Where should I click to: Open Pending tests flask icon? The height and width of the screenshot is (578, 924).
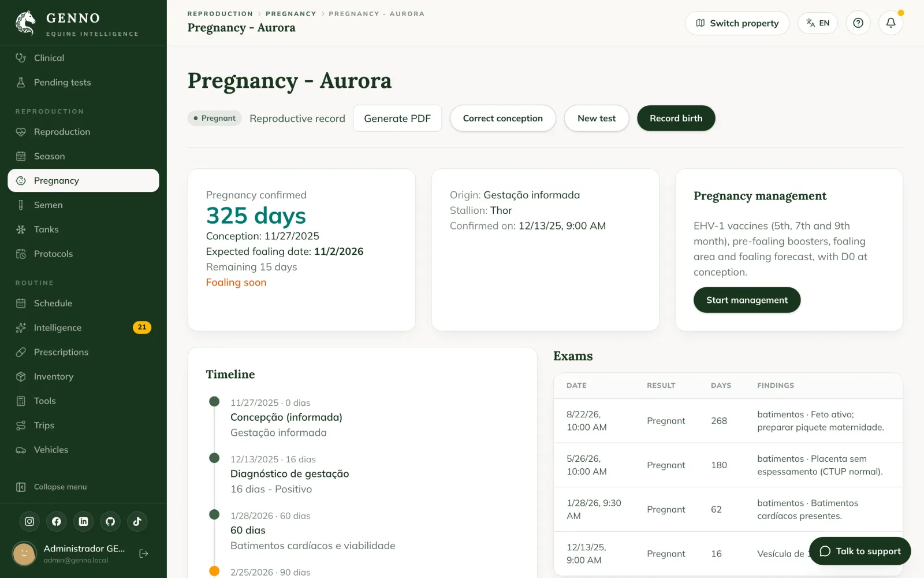coord(21,82)
